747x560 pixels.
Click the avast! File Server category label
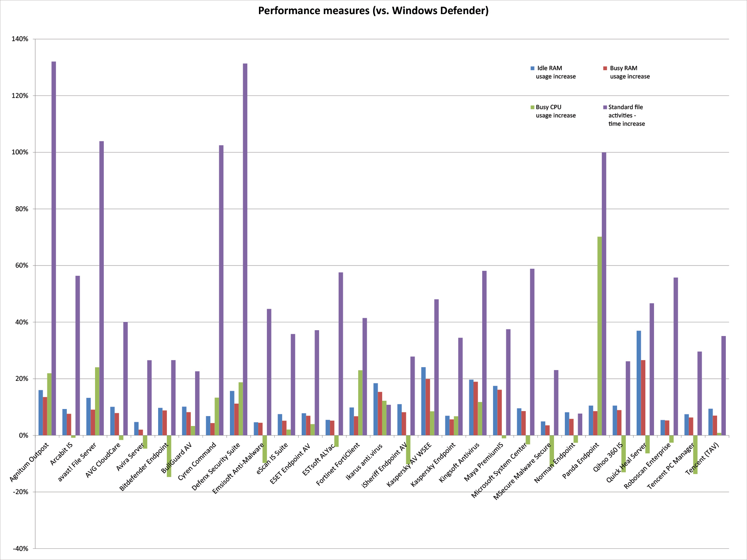pos(77,462)
